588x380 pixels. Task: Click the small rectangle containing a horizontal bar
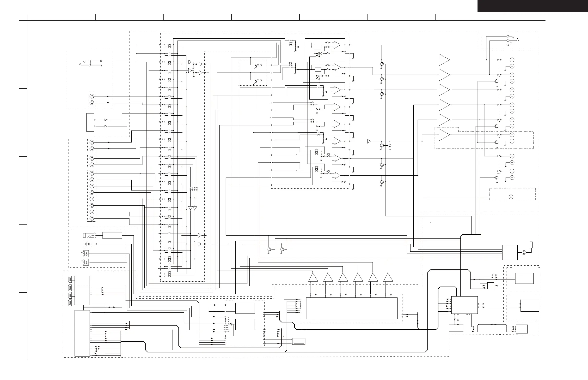[299, 342]
